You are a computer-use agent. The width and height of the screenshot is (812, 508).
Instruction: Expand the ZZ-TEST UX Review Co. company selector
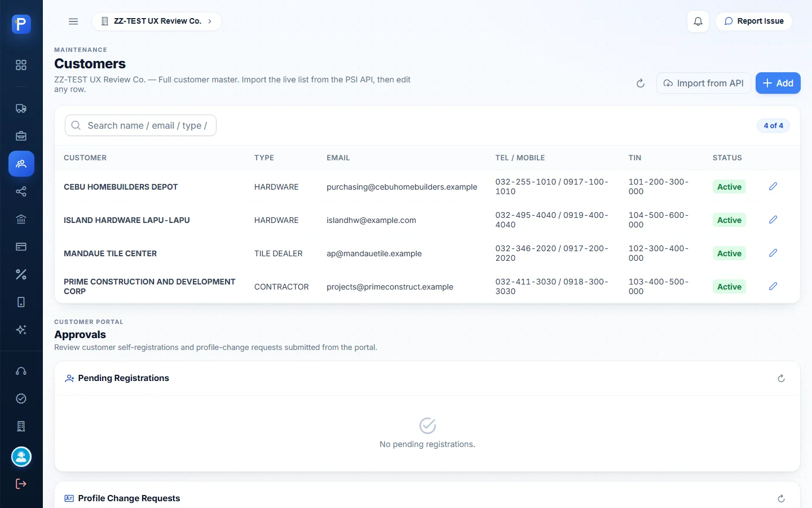[x=157, y=21]
